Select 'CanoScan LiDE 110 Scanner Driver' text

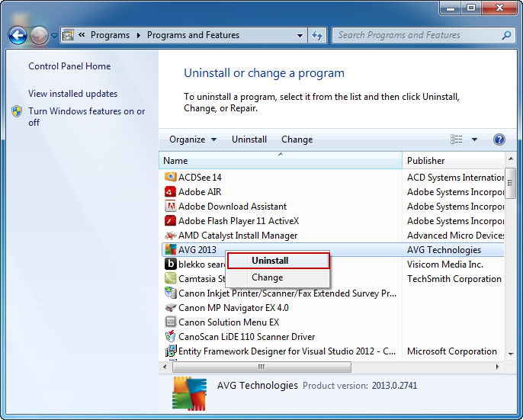247,337
